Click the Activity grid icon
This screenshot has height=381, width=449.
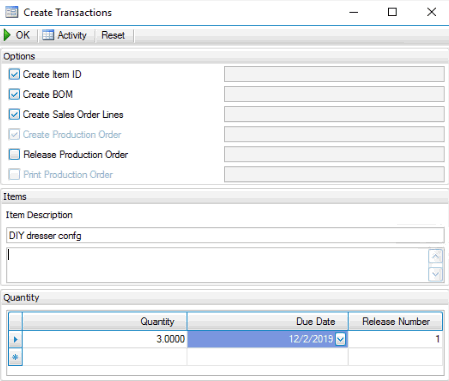click(48, 35)
